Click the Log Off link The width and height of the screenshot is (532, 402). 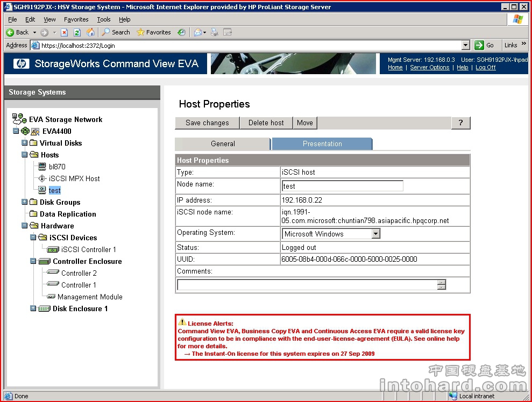click(486, 68)
